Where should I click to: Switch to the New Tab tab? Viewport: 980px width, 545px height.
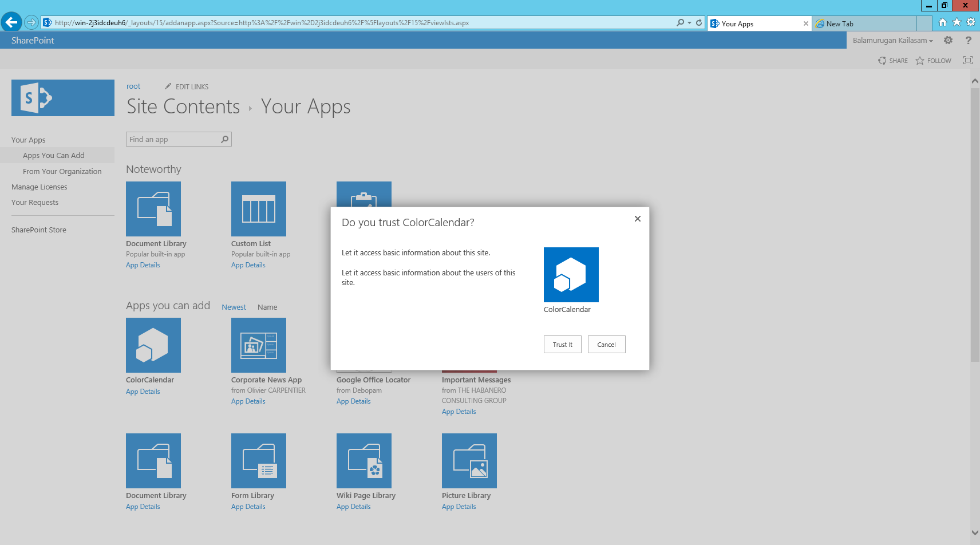point(864,23)
